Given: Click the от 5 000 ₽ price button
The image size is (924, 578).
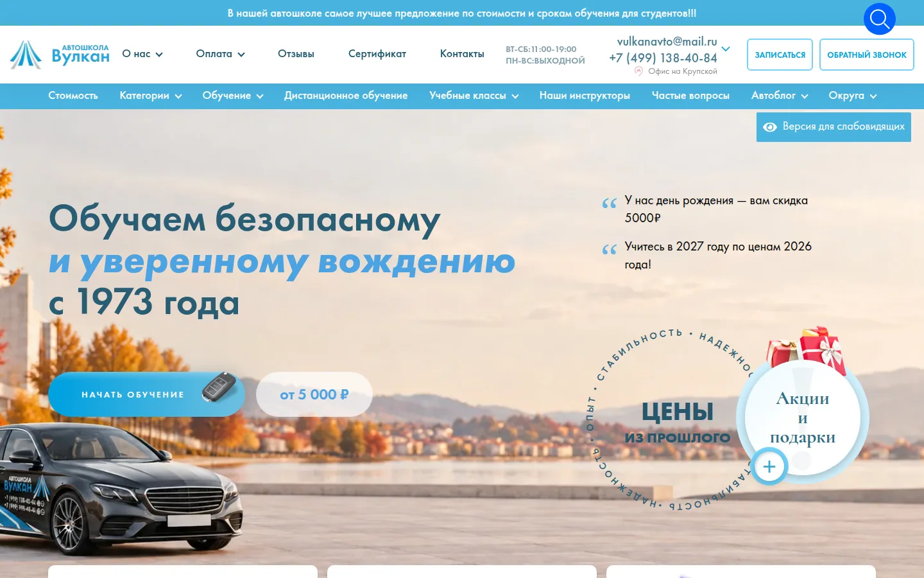Looking at the screenshot, I should point(314,394).
